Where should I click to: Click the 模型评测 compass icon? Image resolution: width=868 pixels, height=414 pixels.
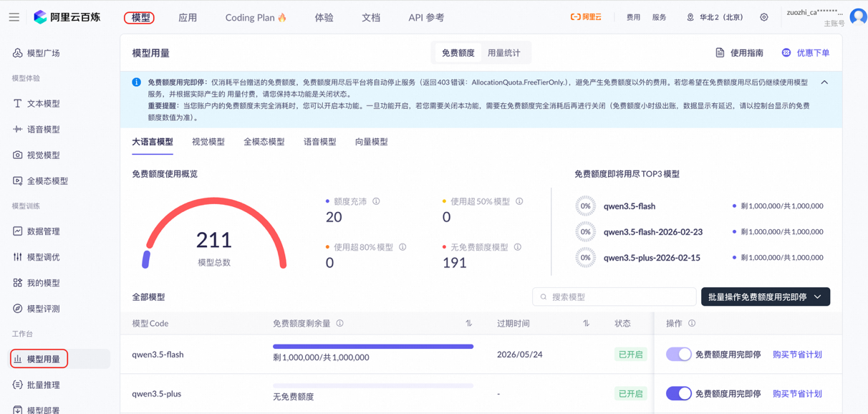click(17, 309)
